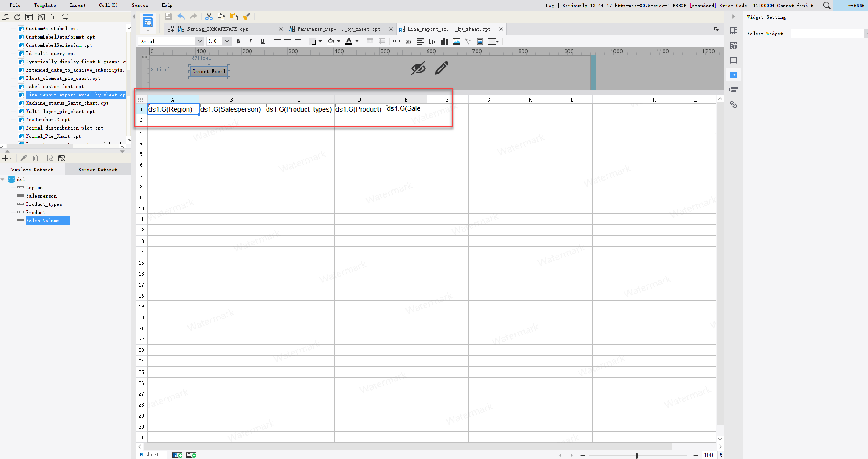Insert a chart from the toolbar

click(x=444, y=41)
